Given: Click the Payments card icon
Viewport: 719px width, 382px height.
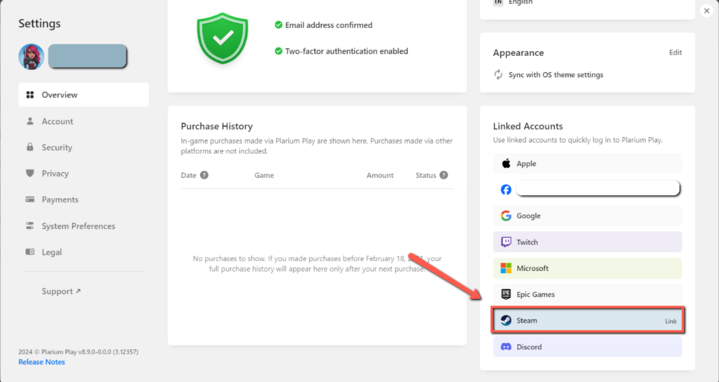Looking at the screenshot, I should pyautogui.click(x=30, y=199).
